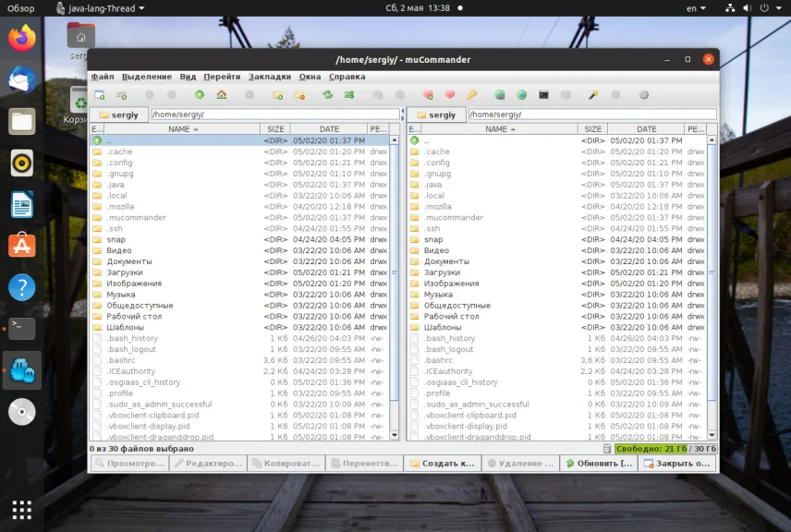Open the Выделение menu
This screenshot has width=791, height=532.
point(146,77)
